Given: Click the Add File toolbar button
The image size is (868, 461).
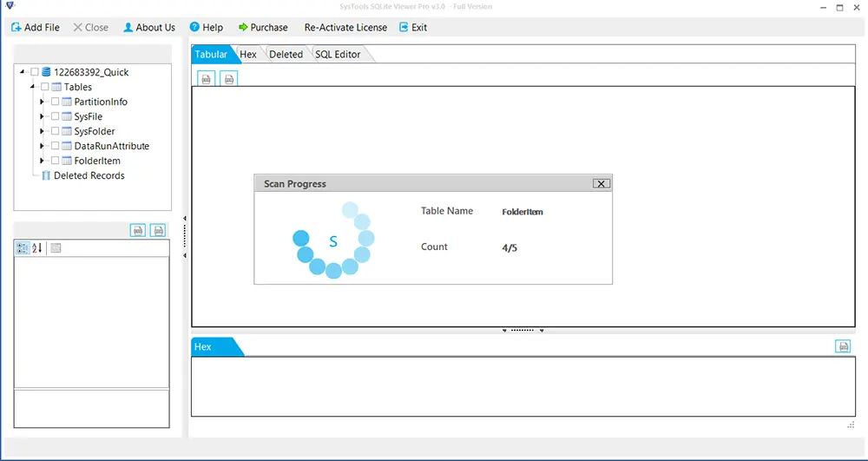Looking at the screenshot, I should click(35, 27).
